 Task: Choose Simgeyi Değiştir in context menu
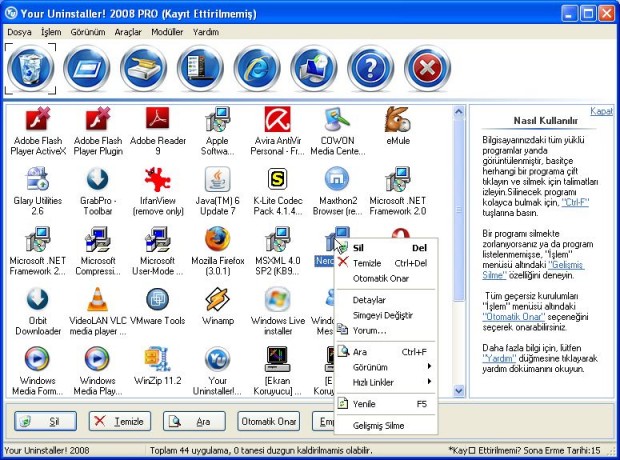coord(386,315)
